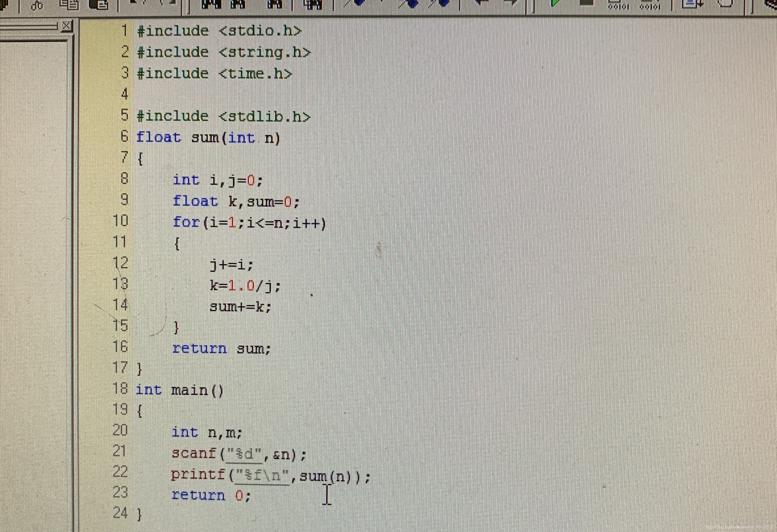This screenshot has height=532, width=777.
Task: Click line 3 '#include <time.h>'
Action: click(215, 73)
